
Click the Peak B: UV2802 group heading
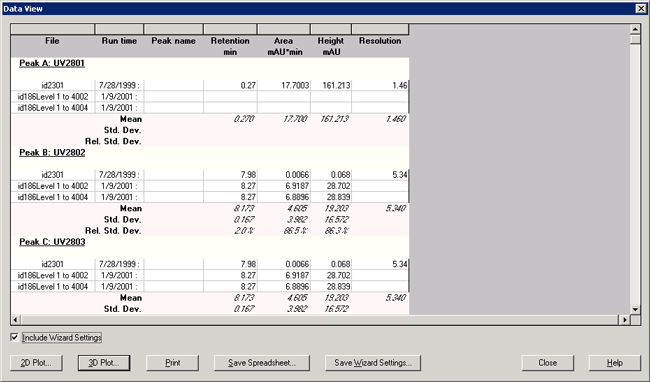(x=52, y=152)
